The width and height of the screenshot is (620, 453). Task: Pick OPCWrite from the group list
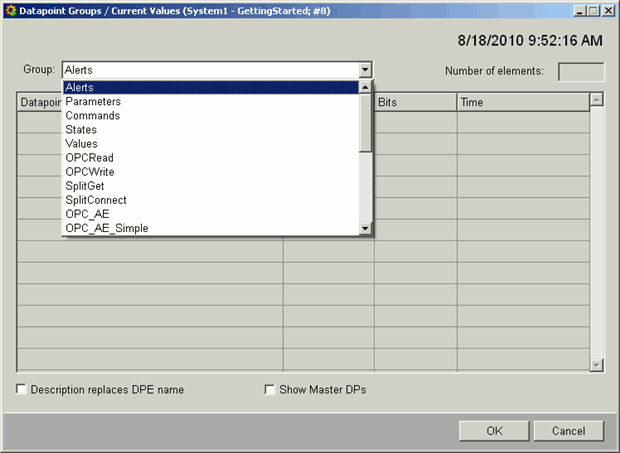90,172
